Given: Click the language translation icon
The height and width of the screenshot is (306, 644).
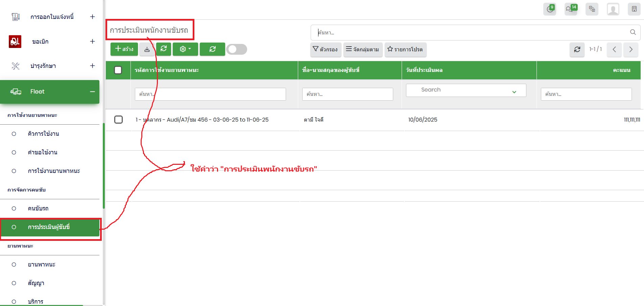Looking at the screenshot, I should 592,9.
